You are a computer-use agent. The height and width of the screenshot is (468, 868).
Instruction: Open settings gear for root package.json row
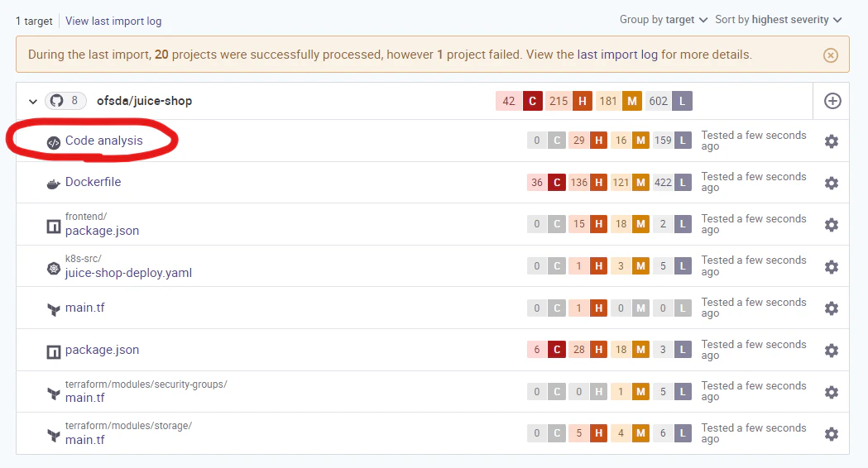coord(831,350)
